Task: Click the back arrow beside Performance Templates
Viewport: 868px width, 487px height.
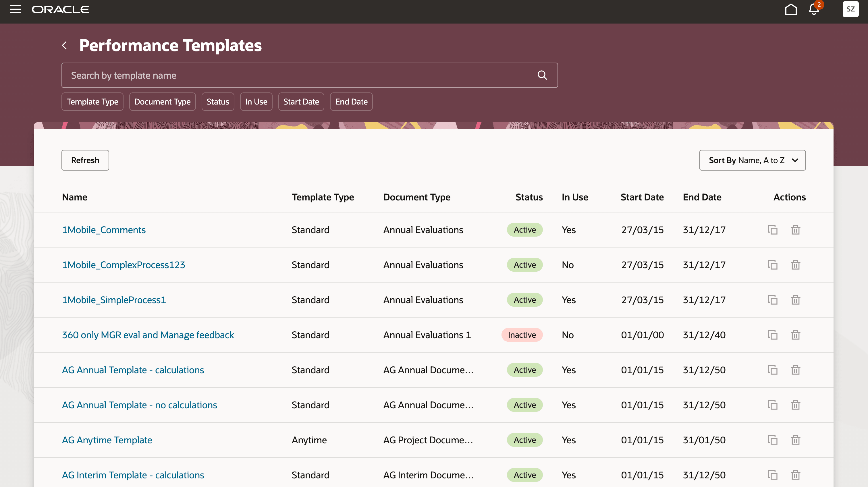Action: coord(64,45)
